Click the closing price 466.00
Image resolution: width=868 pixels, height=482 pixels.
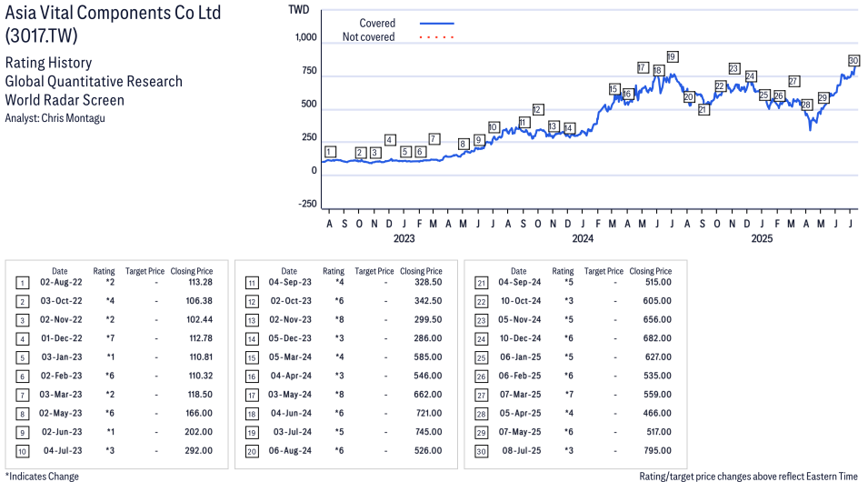click(658, 413)
